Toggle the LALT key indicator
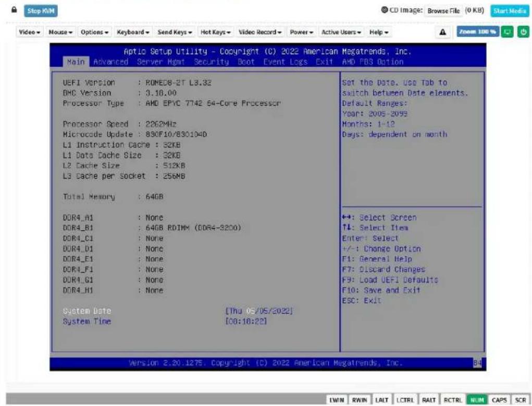Image resolution: width=532 pixels, height=406 pixels. [382, 400]
